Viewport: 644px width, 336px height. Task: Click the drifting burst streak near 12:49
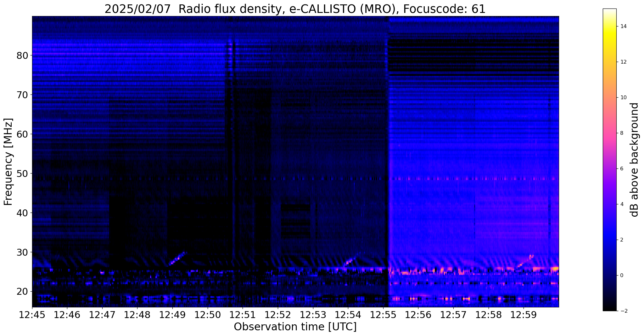click(178, 259)
